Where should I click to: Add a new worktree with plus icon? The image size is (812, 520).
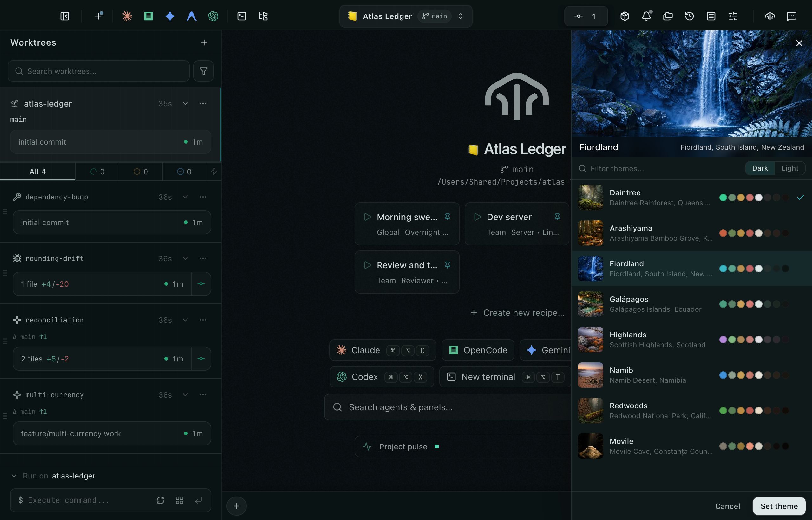[x=204, y=42]
